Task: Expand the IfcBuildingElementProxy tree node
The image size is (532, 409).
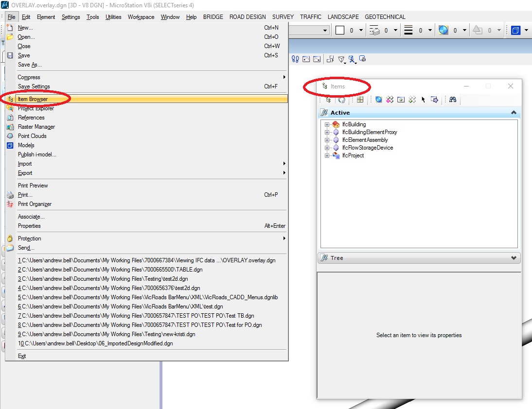Action: click(x=327, y=132)
